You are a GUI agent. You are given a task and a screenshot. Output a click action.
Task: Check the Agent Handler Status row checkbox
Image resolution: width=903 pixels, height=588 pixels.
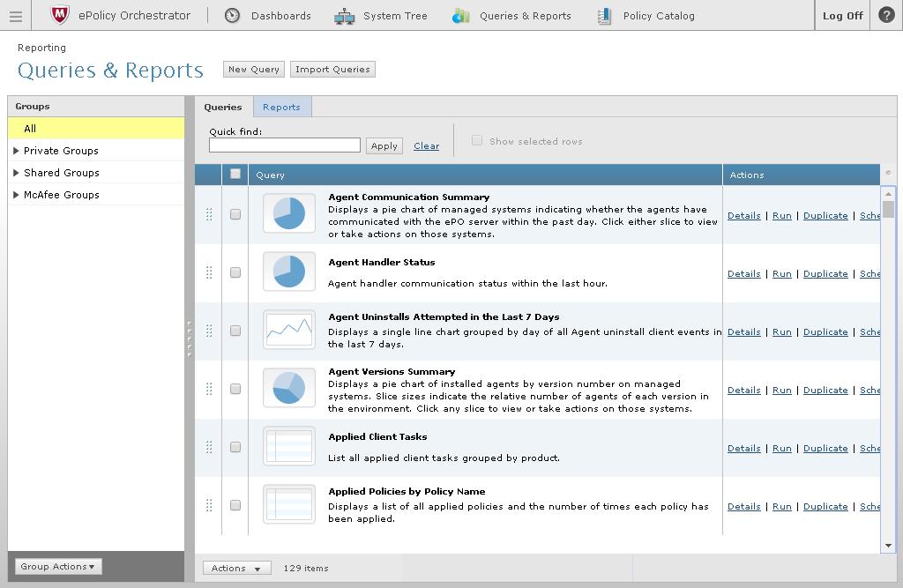235,272
